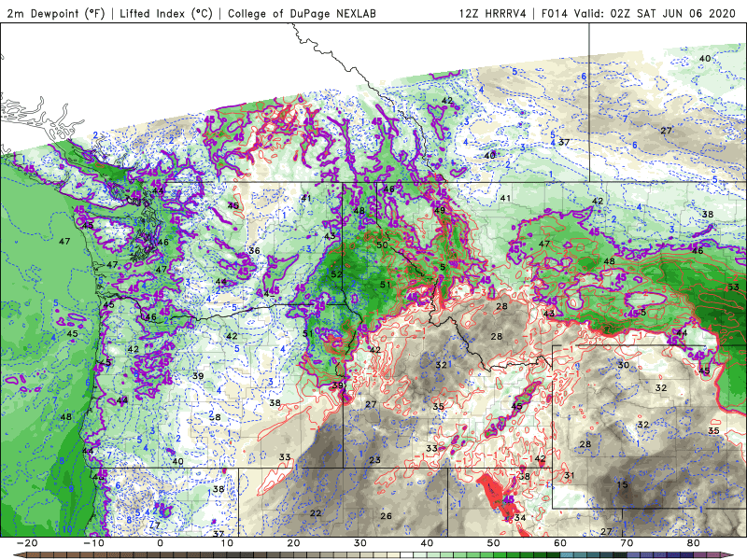Click the -10 label on the color scale
Image resolution: width=747 pixels, height=560 pixels.
[93, 543]
